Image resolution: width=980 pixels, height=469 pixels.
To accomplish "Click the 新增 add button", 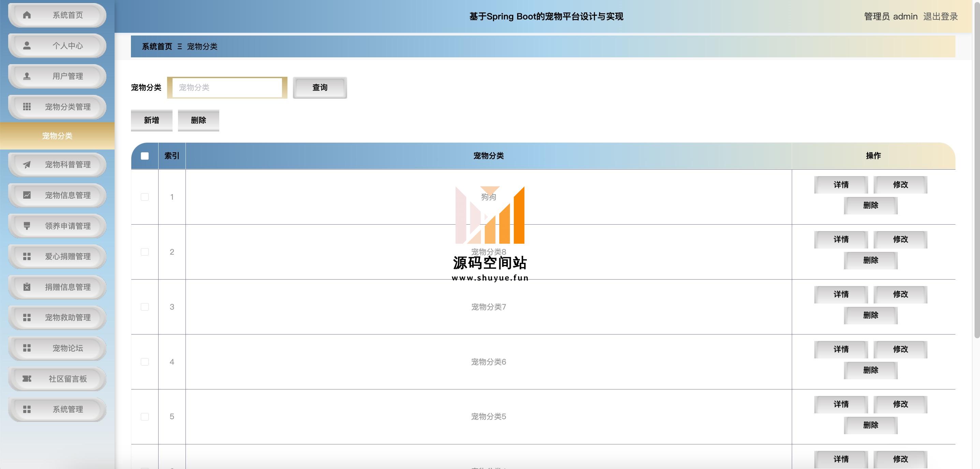I will point(151,120).
